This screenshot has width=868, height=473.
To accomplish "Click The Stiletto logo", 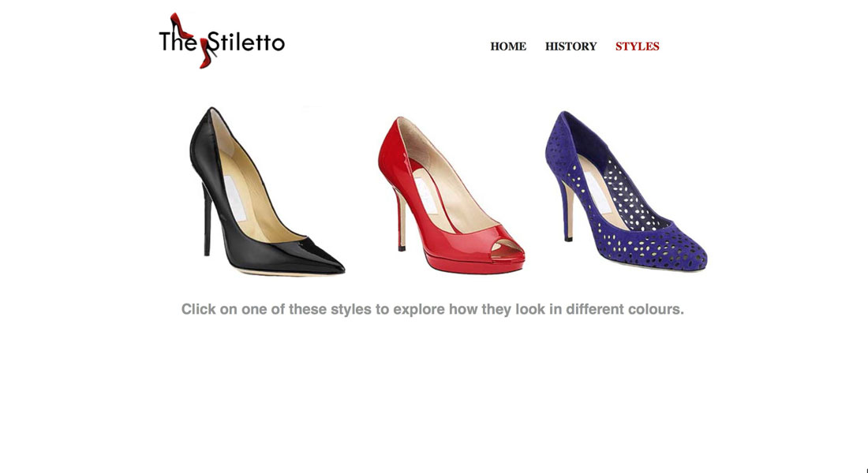I will click(x=222, y=40).
